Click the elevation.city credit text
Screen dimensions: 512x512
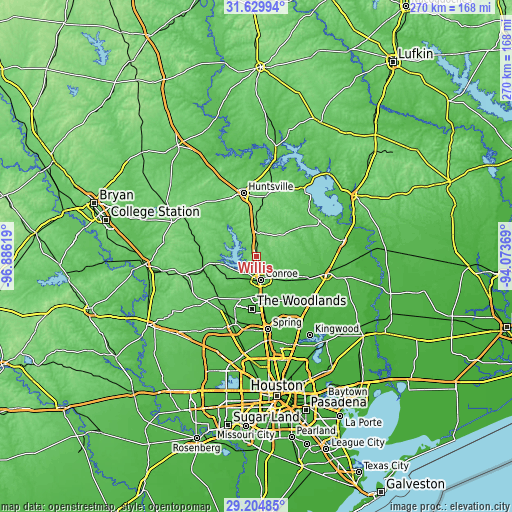[451, 507]
